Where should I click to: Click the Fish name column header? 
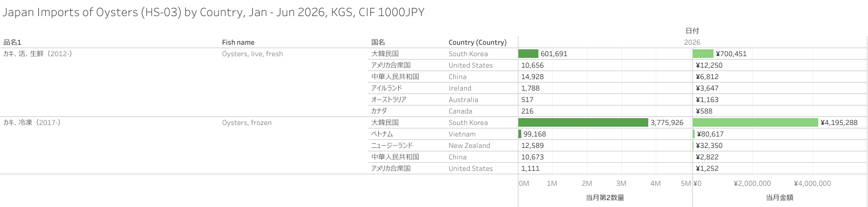click(238, 42)
